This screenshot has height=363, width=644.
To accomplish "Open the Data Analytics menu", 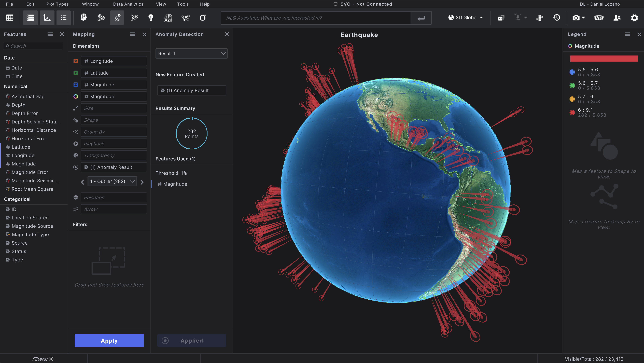I will pos(128,4).
